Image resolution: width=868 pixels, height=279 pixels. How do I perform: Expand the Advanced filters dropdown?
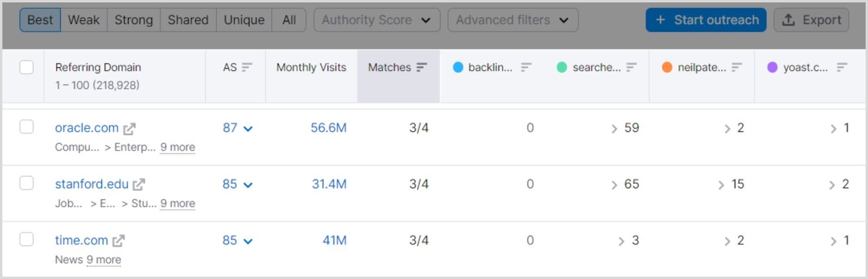(x=512, y=20)
